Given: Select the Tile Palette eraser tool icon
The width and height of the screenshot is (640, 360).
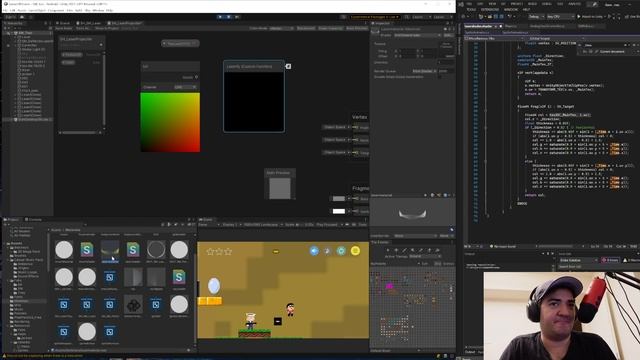Looking at the screenshot, I should click(x=429, y=250).
